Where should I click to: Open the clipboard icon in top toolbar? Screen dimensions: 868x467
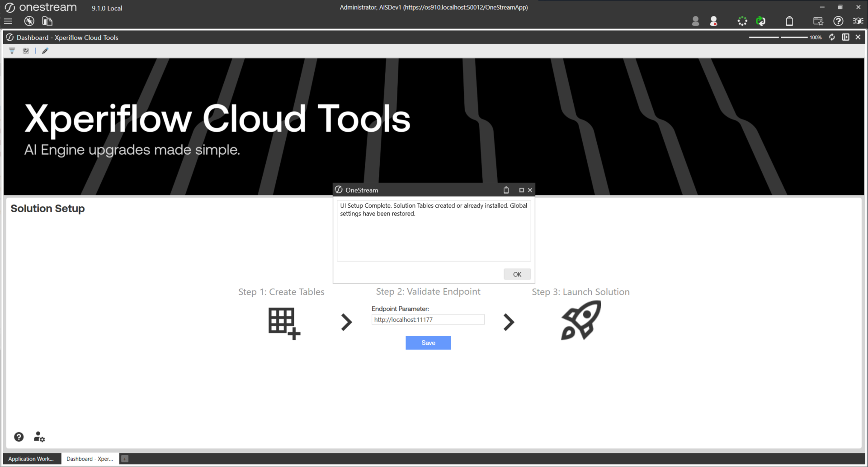(x=789, y=21)
